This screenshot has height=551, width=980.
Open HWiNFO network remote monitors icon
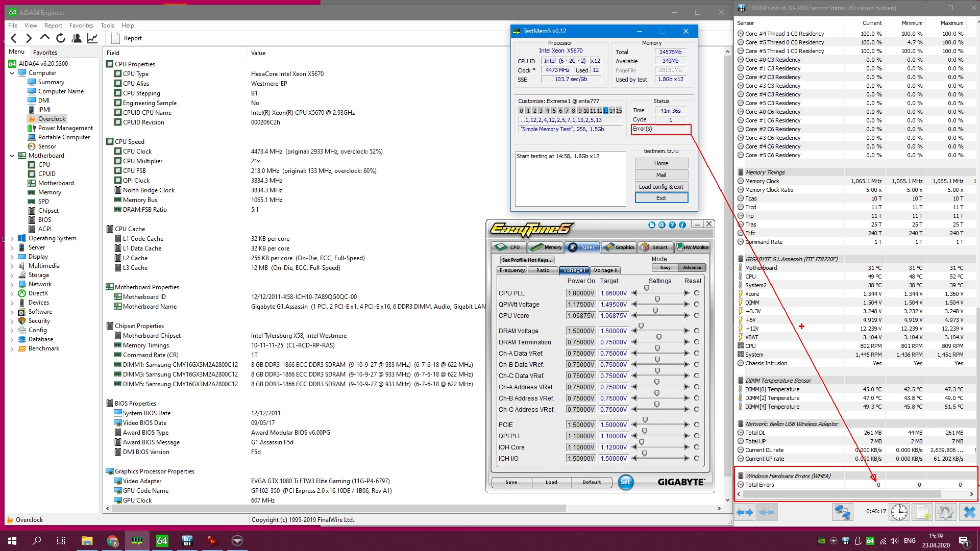842,512
